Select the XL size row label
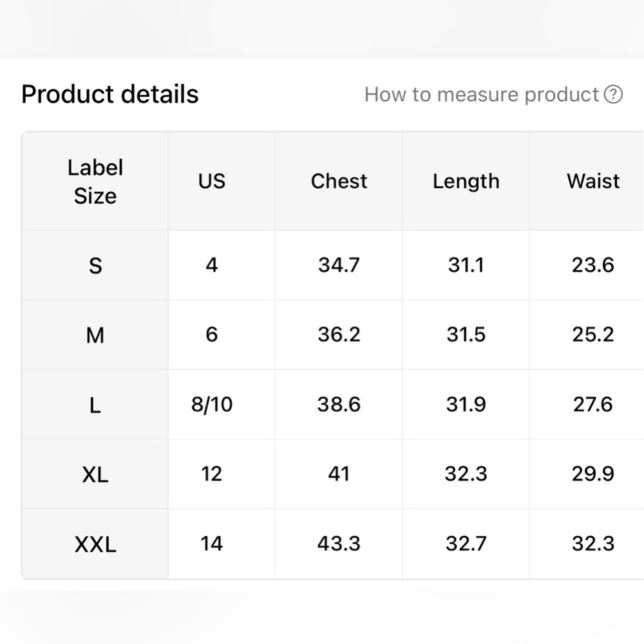 [95, 475]
